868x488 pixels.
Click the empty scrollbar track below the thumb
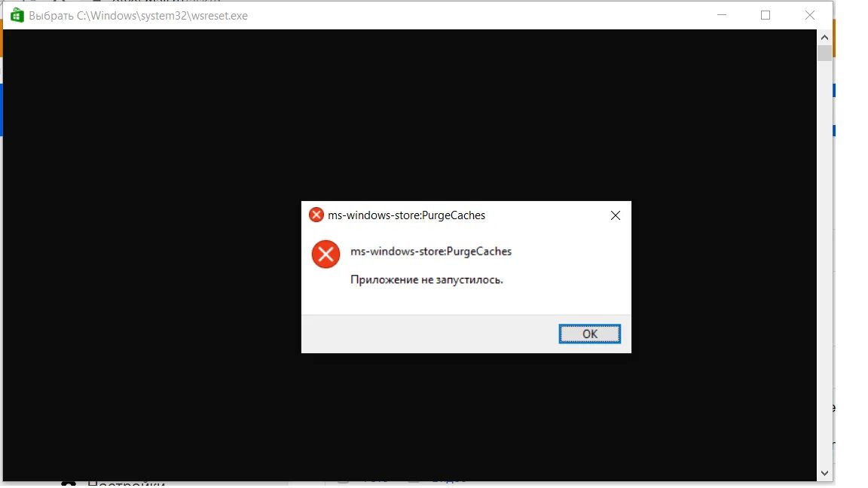pyautogui.click(x=824, y=260)
